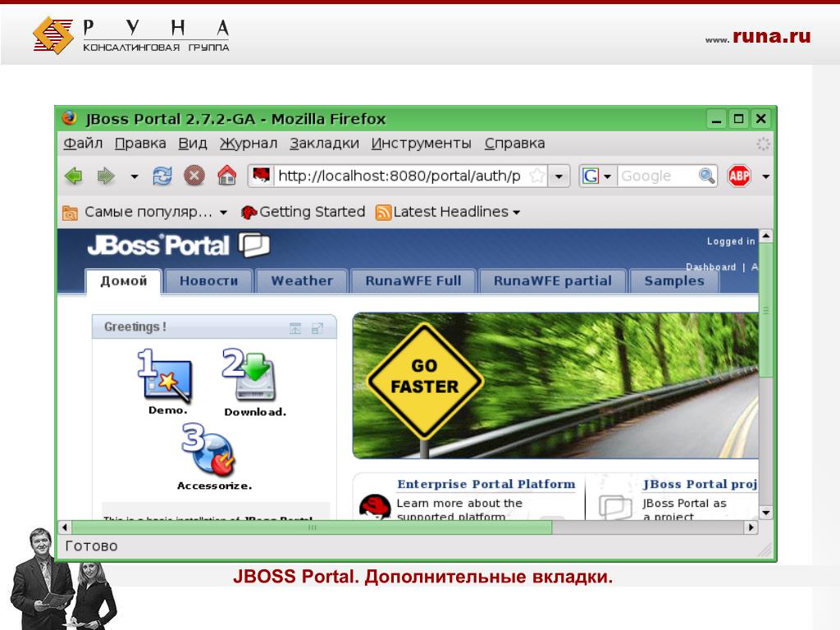840x630 pixels.
Task: Open the RunaWFE partial tab
Action: (x=552, y=281)
